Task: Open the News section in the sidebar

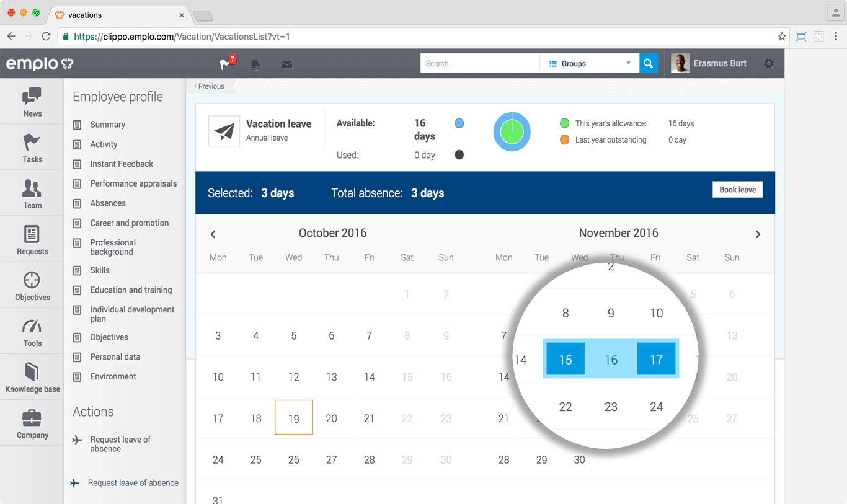Action: coord(31,101)
